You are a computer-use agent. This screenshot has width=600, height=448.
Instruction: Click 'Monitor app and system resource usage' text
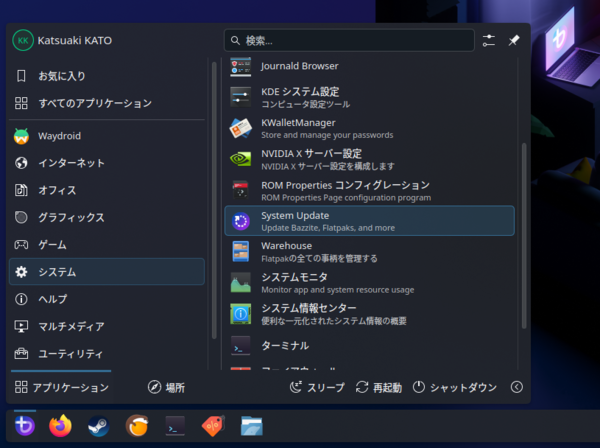click(x=338, y=290)
